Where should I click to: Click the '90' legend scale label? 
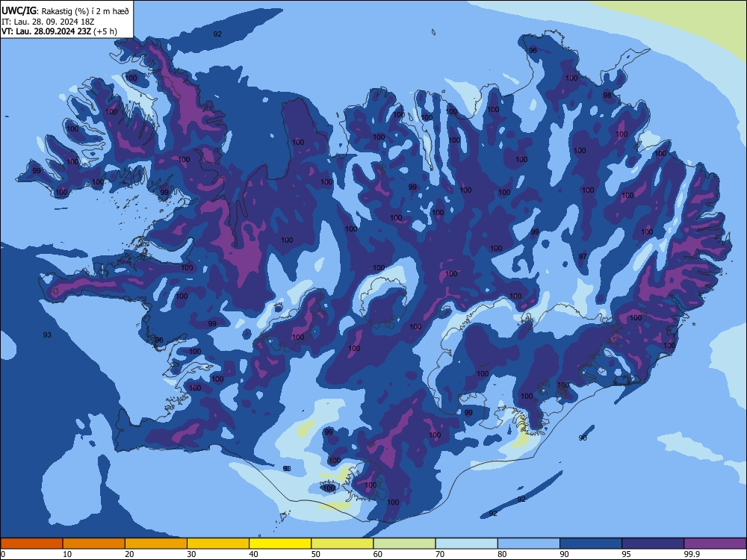pyautogui.click(x=564, y=554)
